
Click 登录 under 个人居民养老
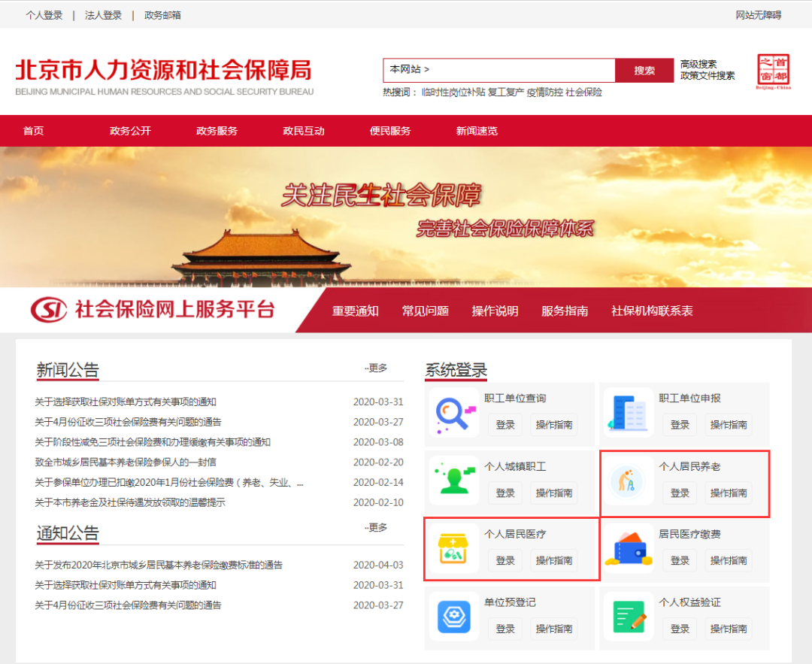point(680,493)
